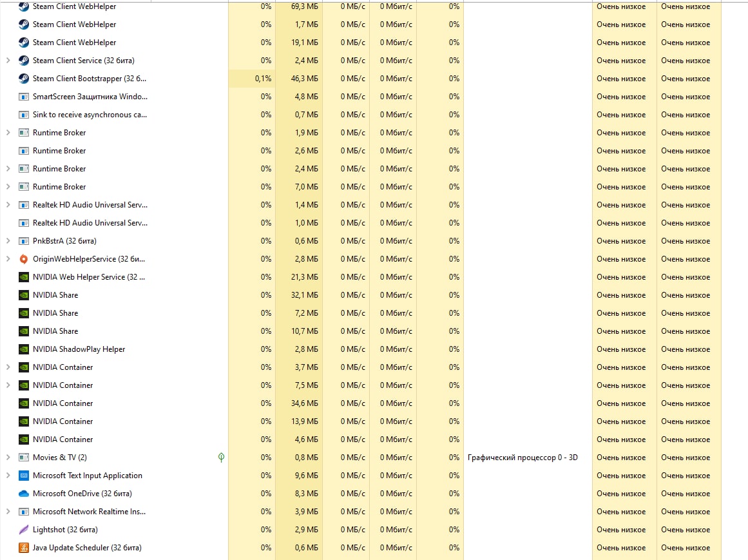Click NVIDIA Share icon in 10,7 МБ row
Image resolution: width=748 pixels, height=560 pixels.
point(23,331)
